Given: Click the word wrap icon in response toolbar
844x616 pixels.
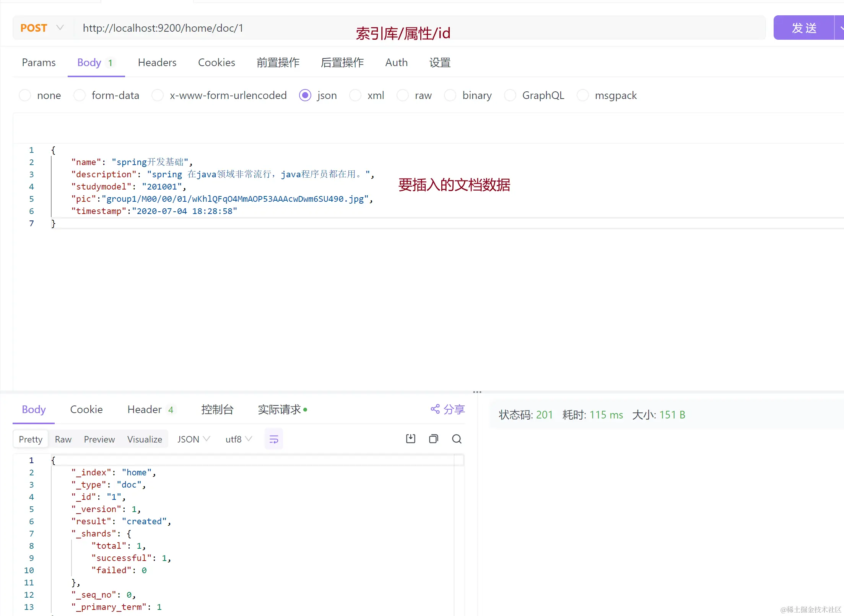Looking at the screenshot, I should (273, 439).
